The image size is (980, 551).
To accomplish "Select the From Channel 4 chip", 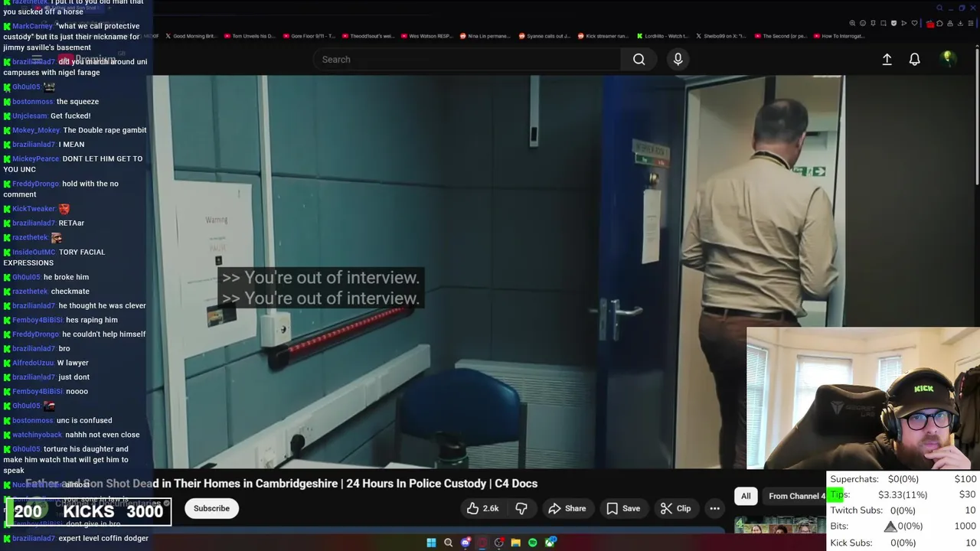I will [795, 496].
